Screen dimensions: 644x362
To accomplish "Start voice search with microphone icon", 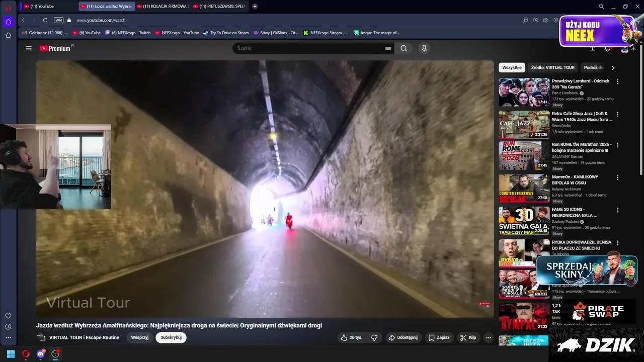I will click(x=424, y=48).
